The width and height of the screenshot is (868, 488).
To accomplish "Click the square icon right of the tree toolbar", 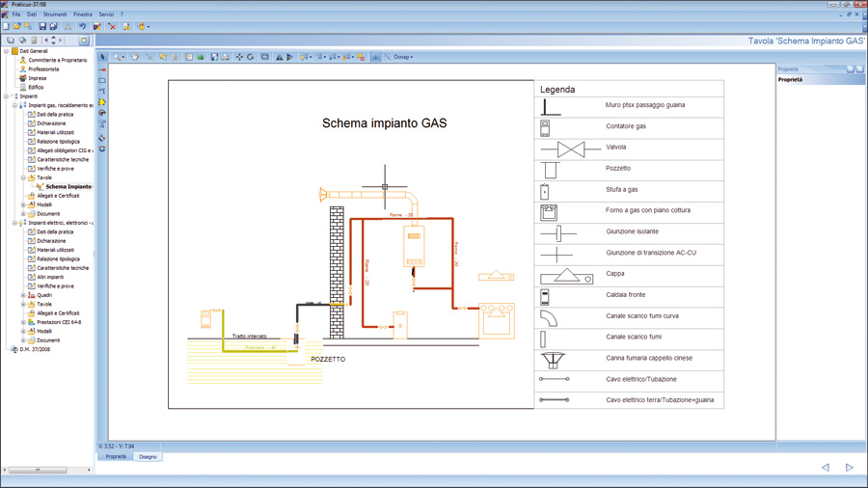I will pyautogui.click(x=84, y=40).
